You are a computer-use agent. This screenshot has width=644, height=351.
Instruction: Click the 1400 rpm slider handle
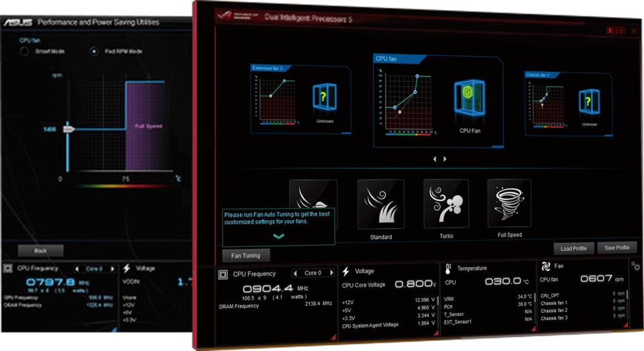click(68, 129)
